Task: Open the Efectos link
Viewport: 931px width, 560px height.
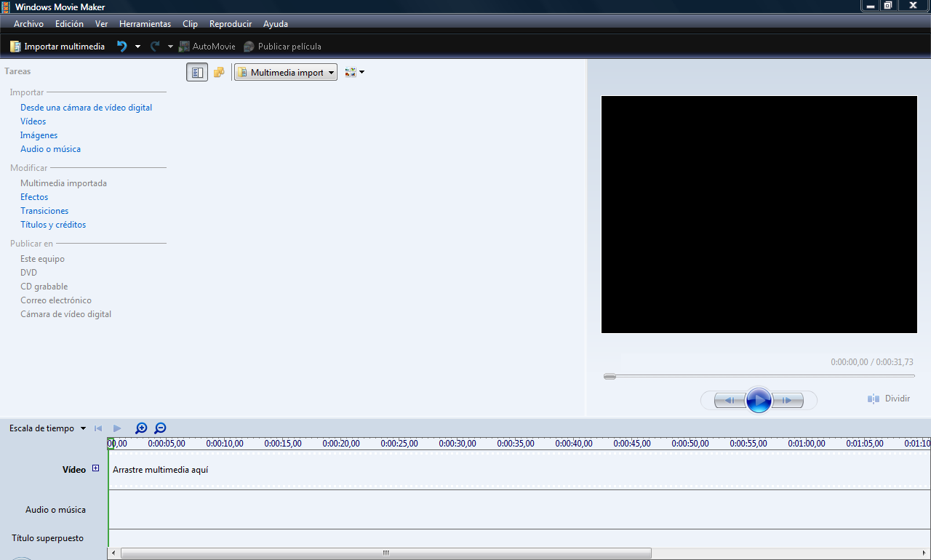Action: click(34, 197)
